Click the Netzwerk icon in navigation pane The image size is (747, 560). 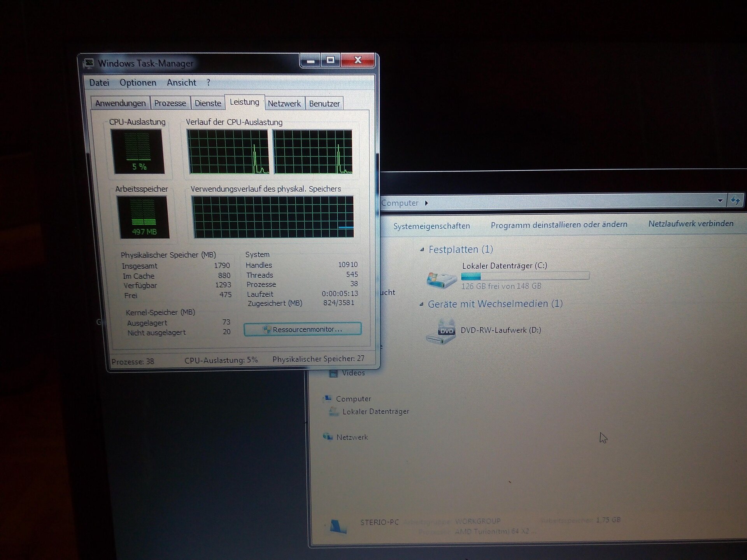tap(328, 437)
